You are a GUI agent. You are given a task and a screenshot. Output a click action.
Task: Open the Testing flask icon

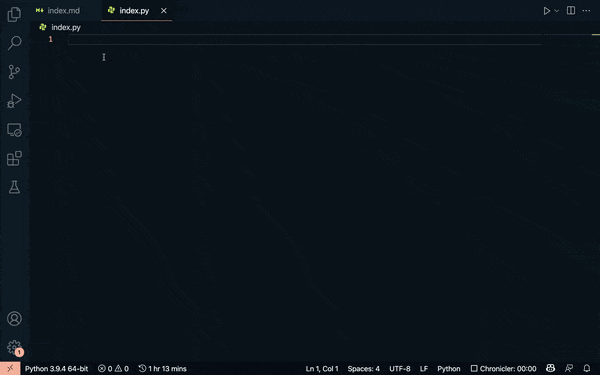coord(14,187)
